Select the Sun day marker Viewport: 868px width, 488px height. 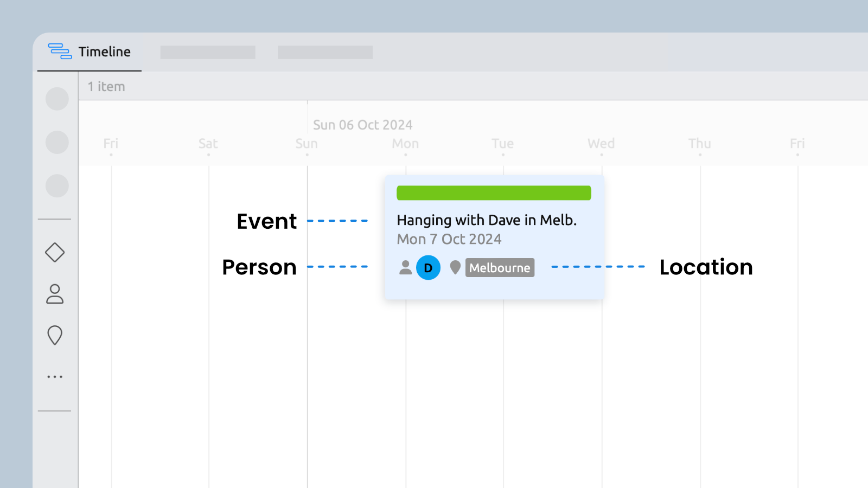pos(307,144)
